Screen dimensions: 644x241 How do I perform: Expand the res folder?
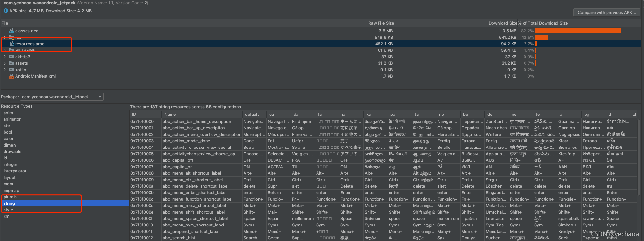point(5,38)
